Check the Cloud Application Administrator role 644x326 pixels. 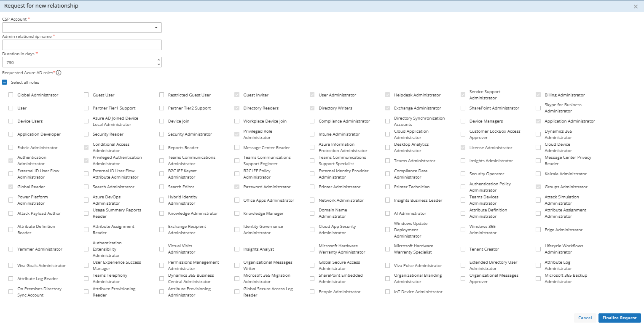click(387, 134)
